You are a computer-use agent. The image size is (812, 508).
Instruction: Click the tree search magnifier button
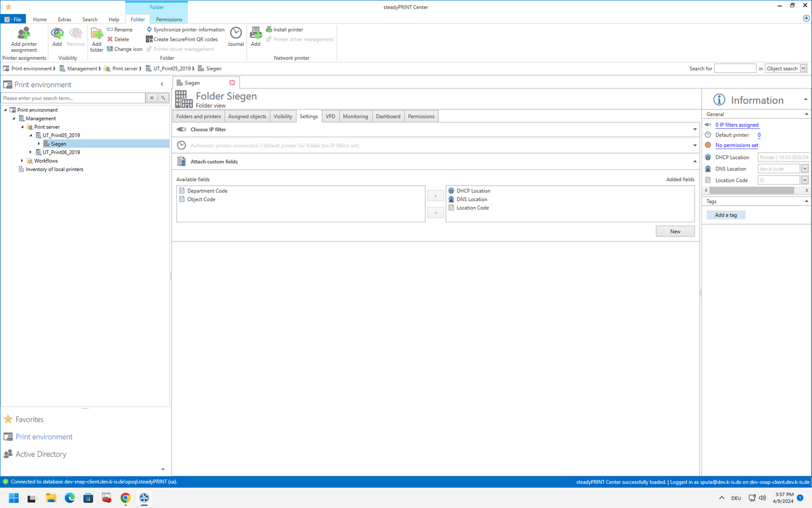[163, 98]
